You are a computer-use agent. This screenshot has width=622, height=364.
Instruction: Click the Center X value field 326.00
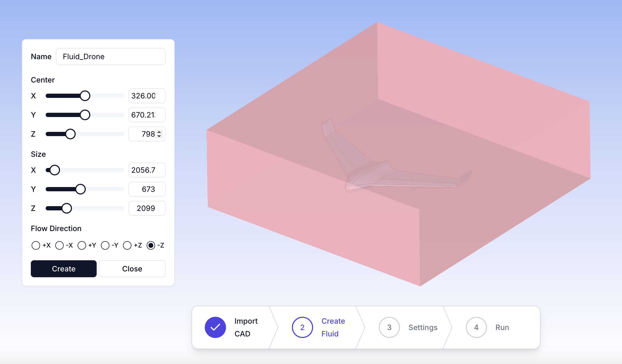[147, 96]
